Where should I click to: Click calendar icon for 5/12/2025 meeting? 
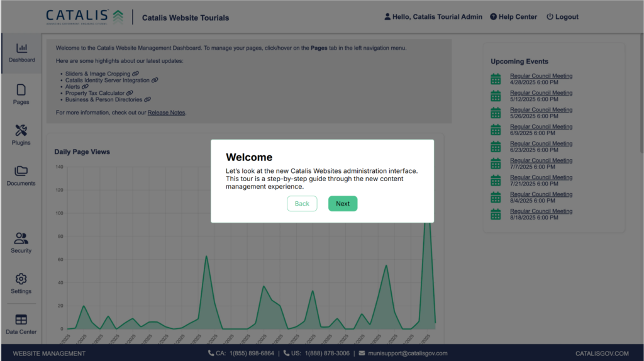pos(496,96)
